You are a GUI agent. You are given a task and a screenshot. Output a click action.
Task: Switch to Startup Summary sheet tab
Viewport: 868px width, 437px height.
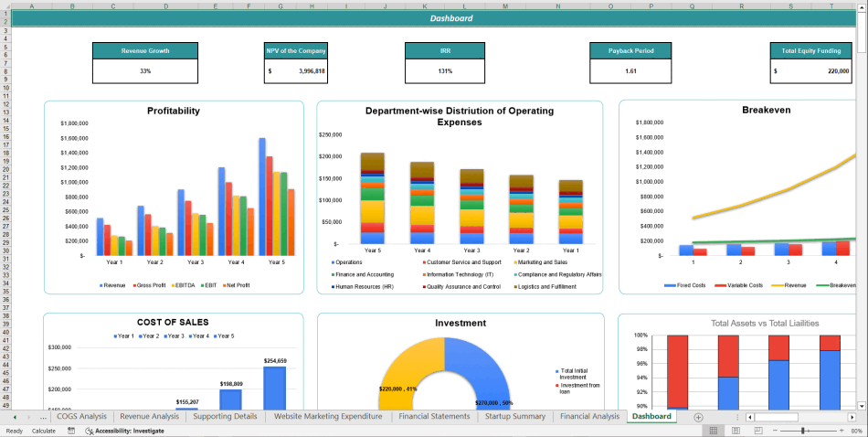(514, 417)
